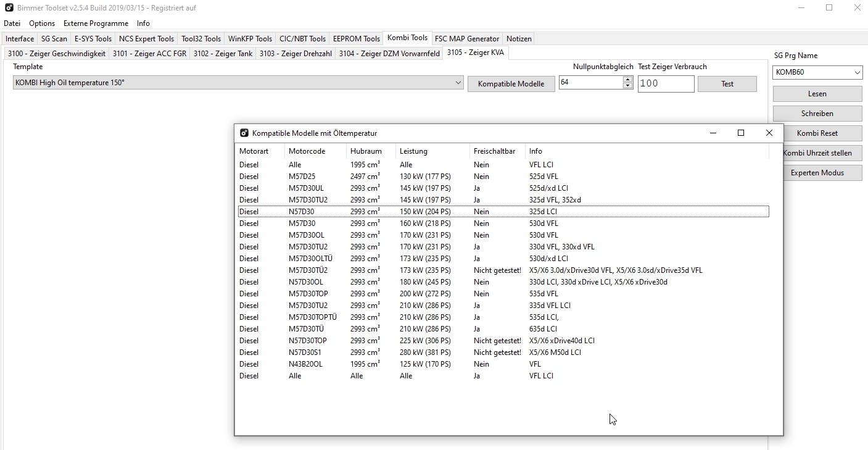Viewport: 868px width, 450px height.
Task: Open the 3100 - Zeiger Geschwindigkeit subtab
Action: click(x=57, y=54)
